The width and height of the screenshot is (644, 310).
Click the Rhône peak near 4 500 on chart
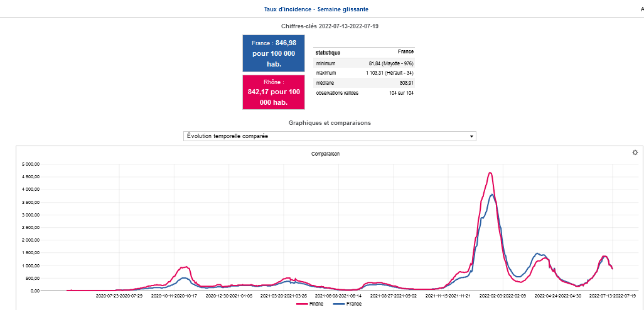pos(490,173)
